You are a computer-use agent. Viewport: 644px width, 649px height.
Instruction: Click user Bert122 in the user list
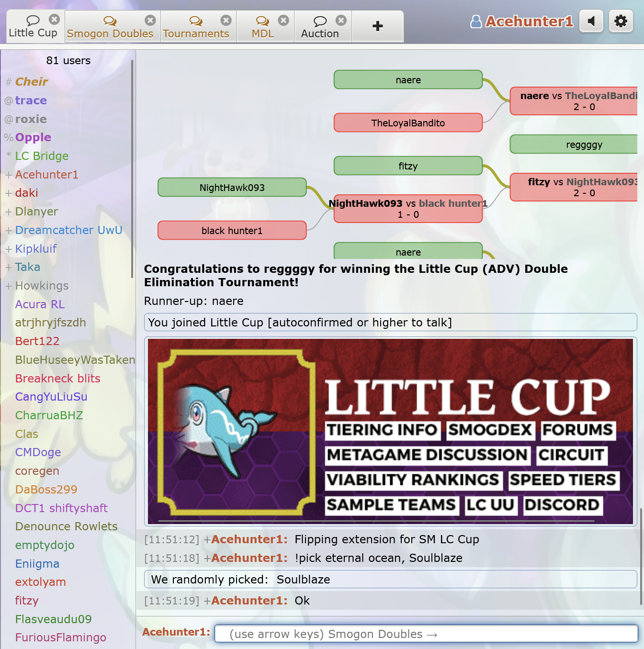coord(37,341)
